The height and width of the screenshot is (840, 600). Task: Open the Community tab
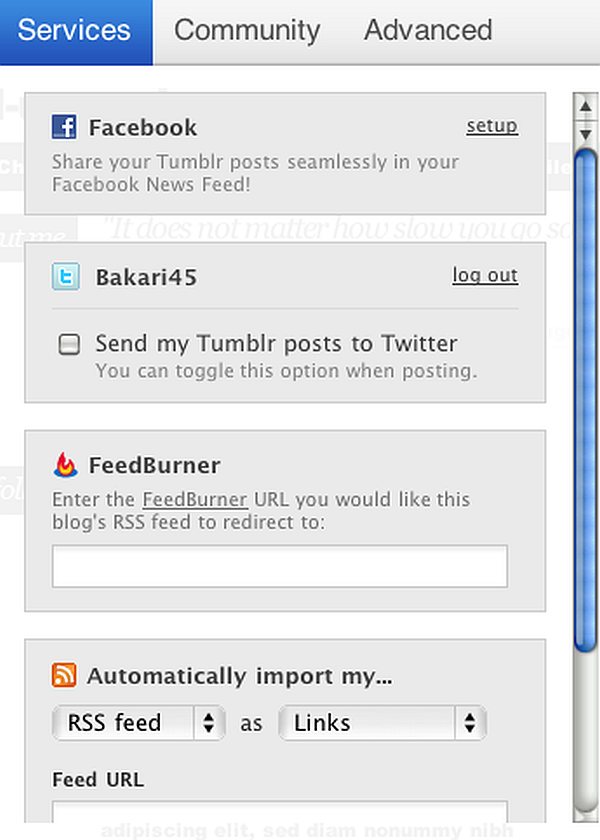[247, 30]
